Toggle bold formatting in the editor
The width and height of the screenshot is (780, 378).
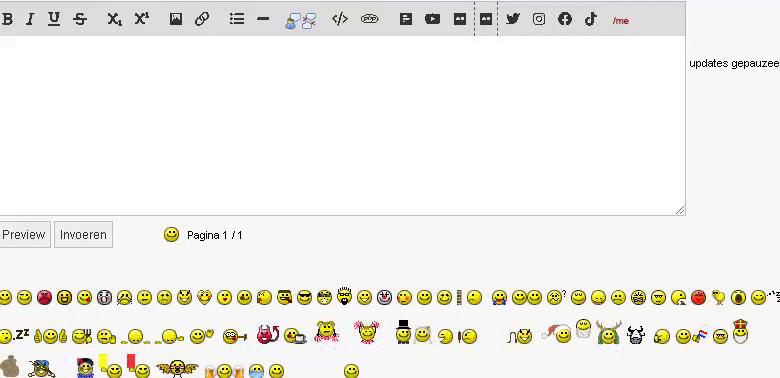(7, 19)
